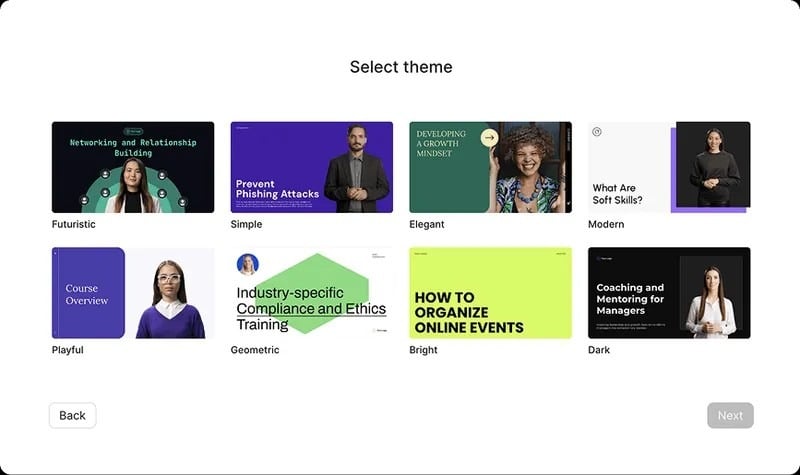800x475 pixels.
Task: Choose the Playful theme thumbnail
Action: (133, 293)
